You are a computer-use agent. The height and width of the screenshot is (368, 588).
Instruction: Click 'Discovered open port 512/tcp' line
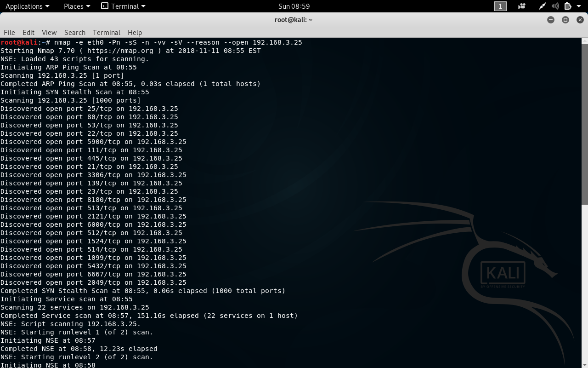coord(91,233)
